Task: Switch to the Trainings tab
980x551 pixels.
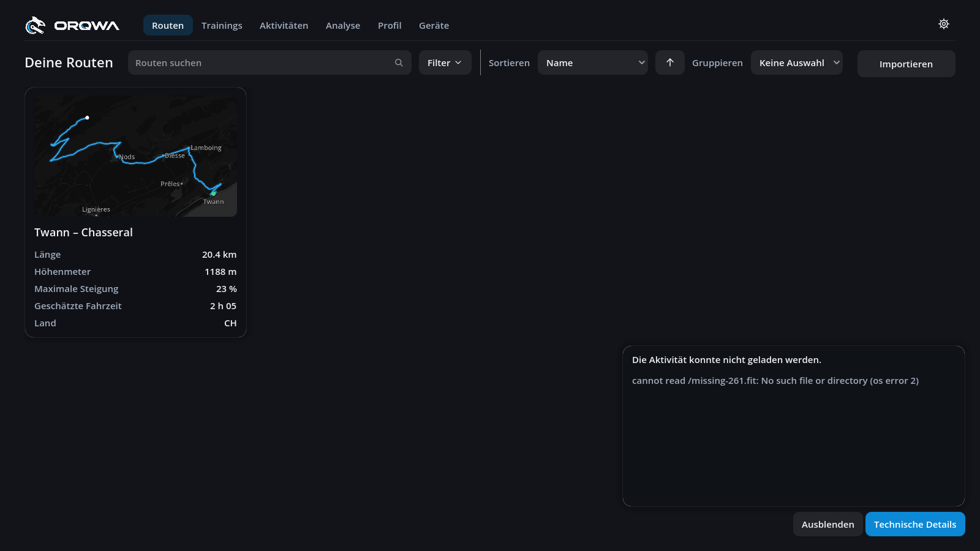Action: 222,25
